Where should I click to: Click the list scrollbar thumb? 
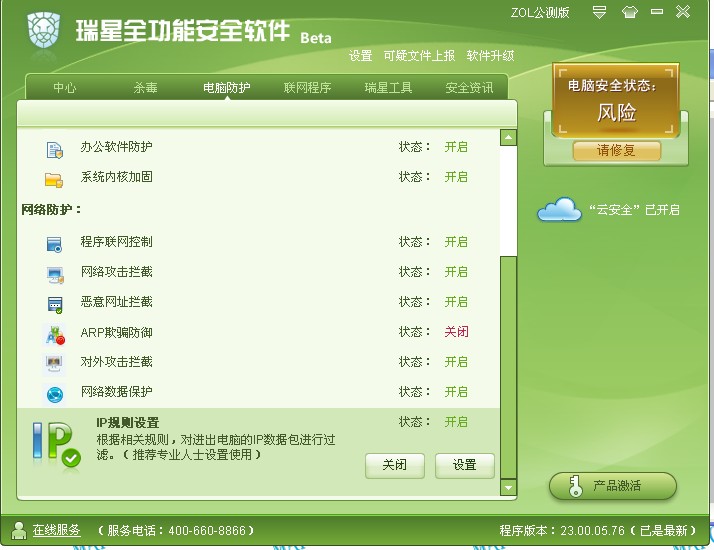coord(508,367)
